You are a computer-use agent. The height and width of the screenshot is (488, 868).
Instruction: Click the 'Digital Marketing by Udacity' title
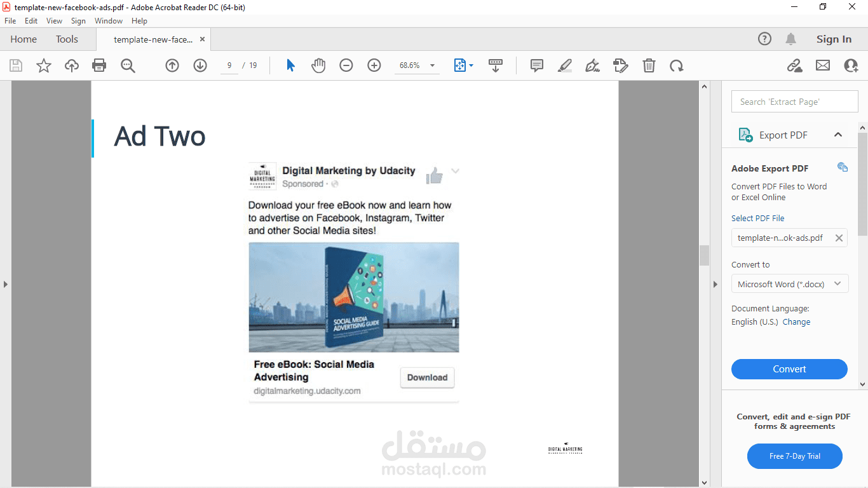point(349,171)
